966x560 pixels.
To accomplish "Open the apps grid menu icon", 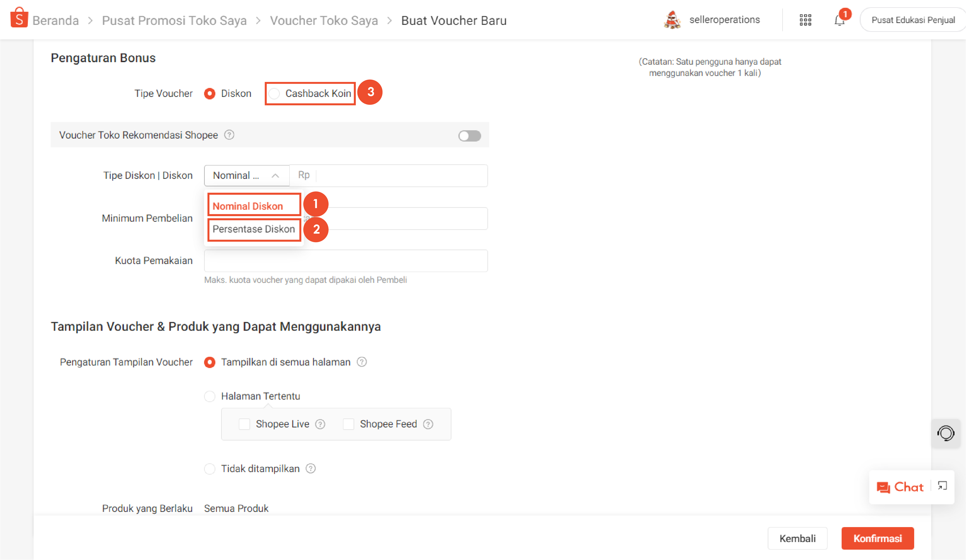I will pos(805,20).
